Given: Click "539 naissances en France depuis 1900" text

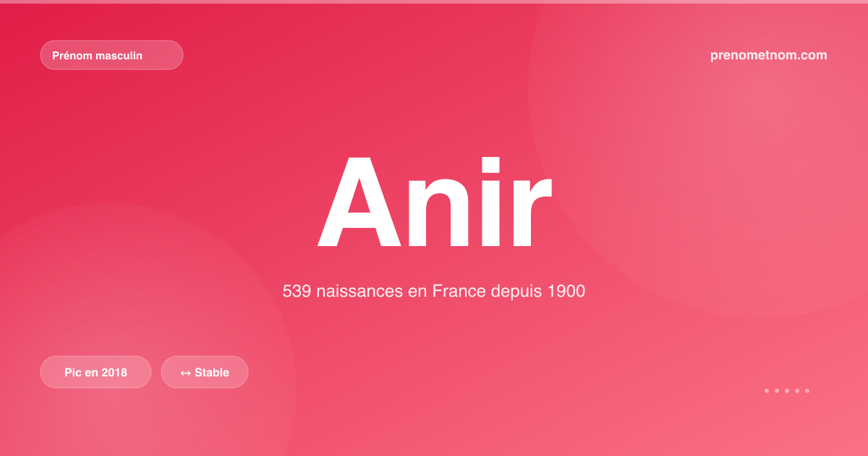Looking at the screenshot, I should (x=434, y=292).
